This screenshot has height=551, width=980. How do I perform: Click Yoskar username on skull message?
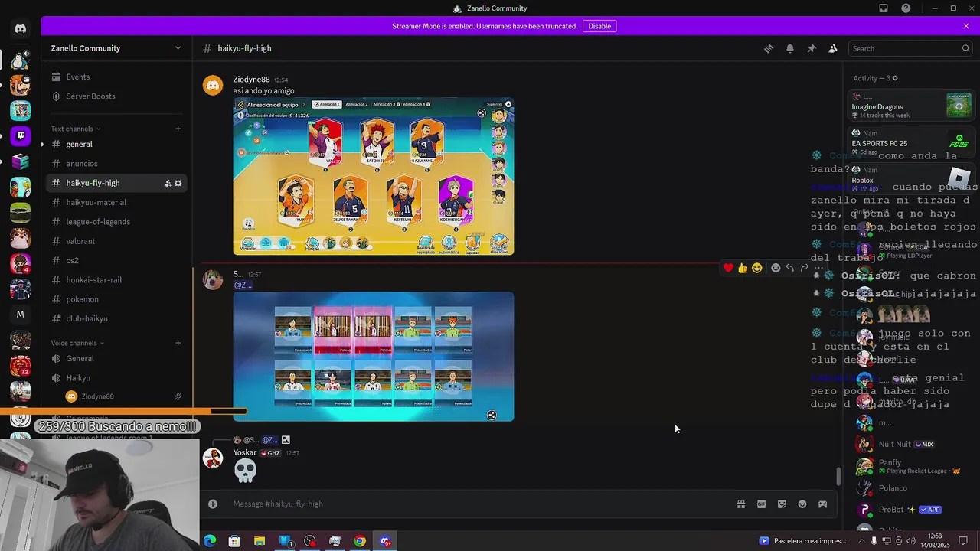pyautogui.click(x=245, y=453)
